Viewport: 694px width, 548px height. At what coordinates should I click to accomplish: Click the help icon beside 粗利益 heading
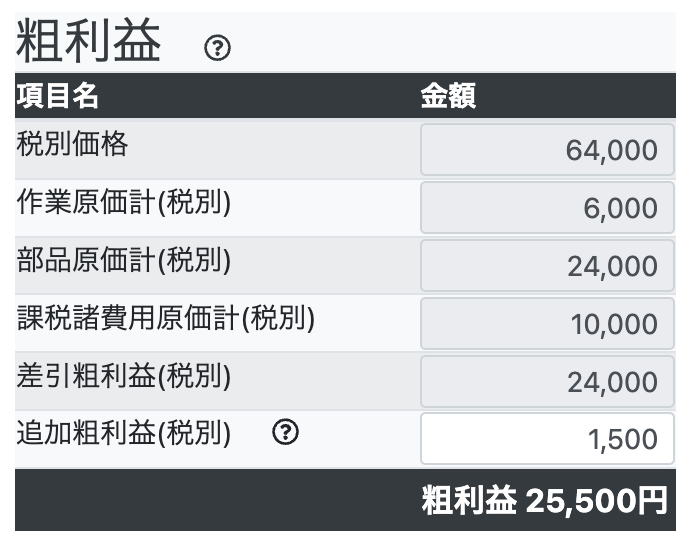217,48
